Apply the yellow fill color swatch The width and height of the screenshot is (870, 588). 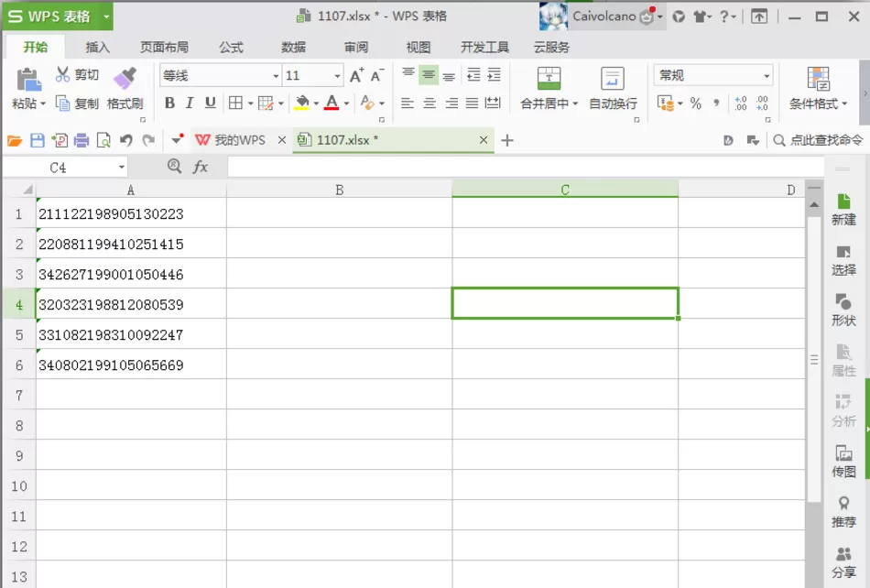point(302,103)
